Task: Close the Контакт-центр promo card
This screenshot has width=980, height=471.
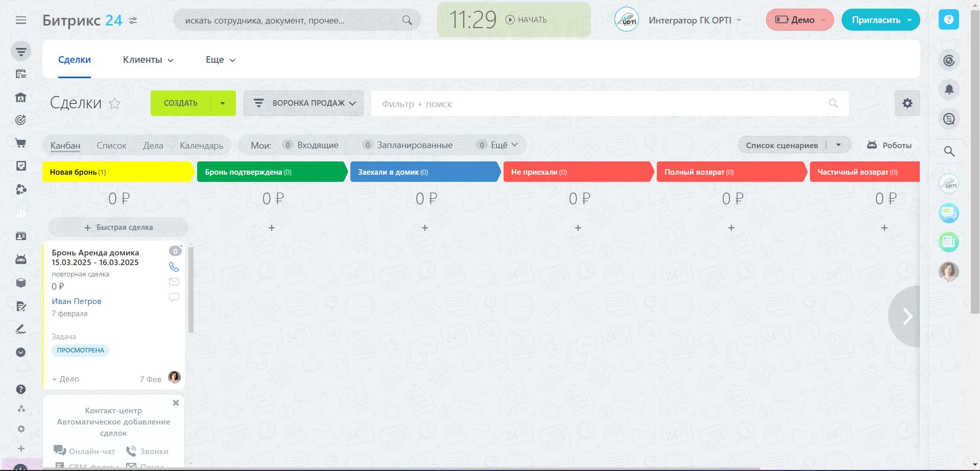Action: (176, 403)
